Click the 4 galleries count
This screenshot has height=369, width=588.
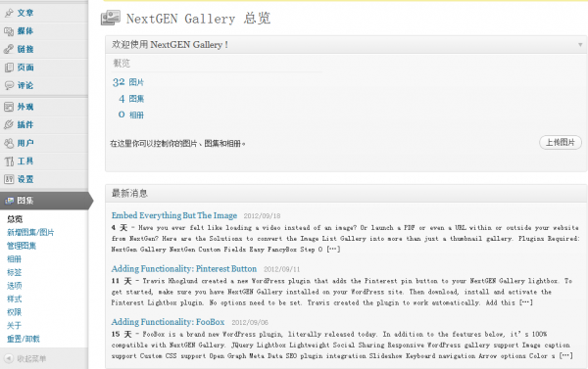[122, 99]
